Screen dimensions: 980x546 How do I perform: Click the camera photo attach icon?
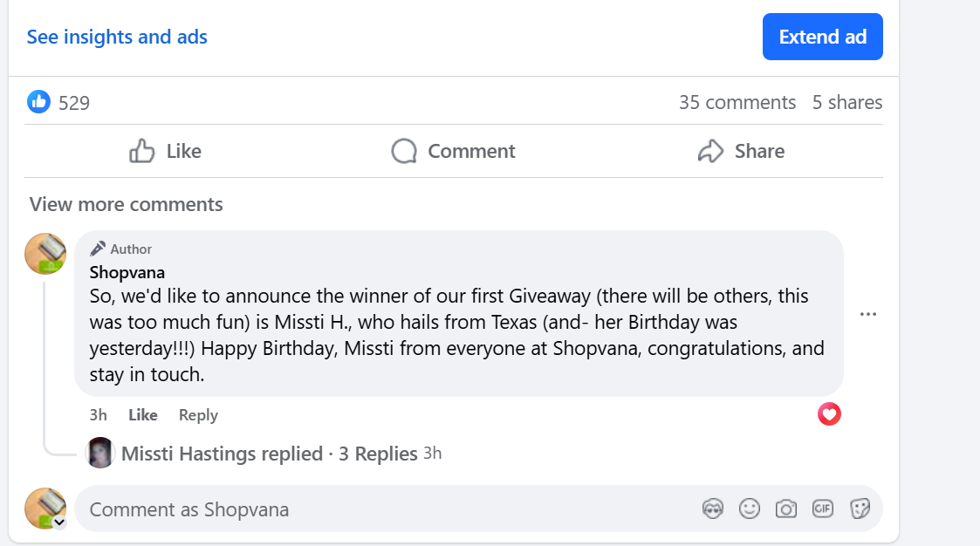[786, 508]
